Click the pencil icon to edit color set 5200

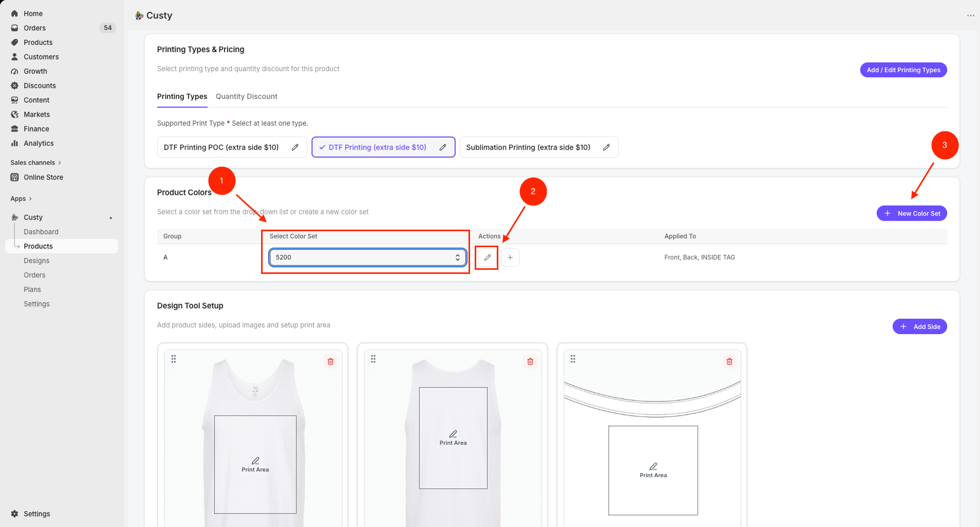pyautogui.click(x=487, y=258)
